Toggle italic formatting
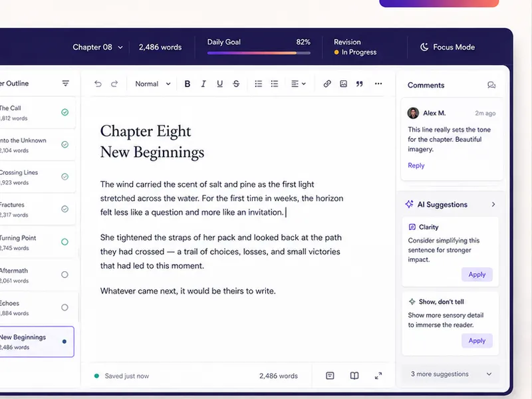Image resolution: width=532 pixels, height=399 pixels. click(203, 84)
